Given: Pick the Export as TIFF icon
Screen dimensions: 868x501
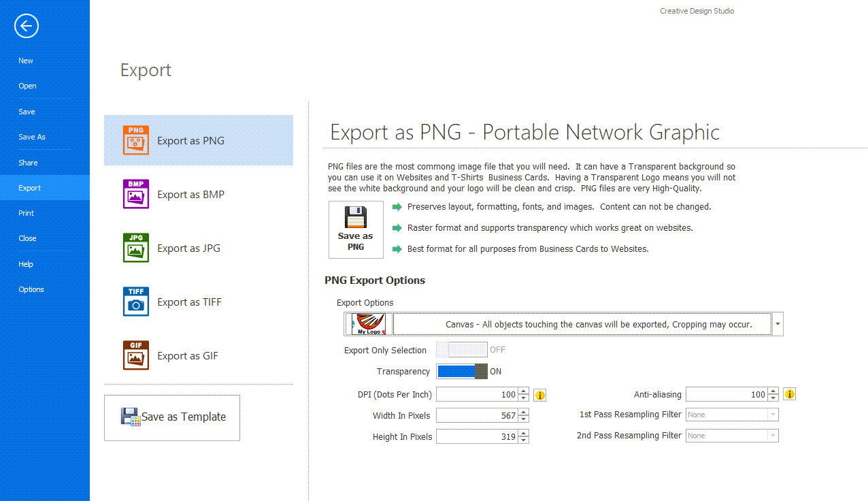Looking at the screenshot, I should point(136,302).
